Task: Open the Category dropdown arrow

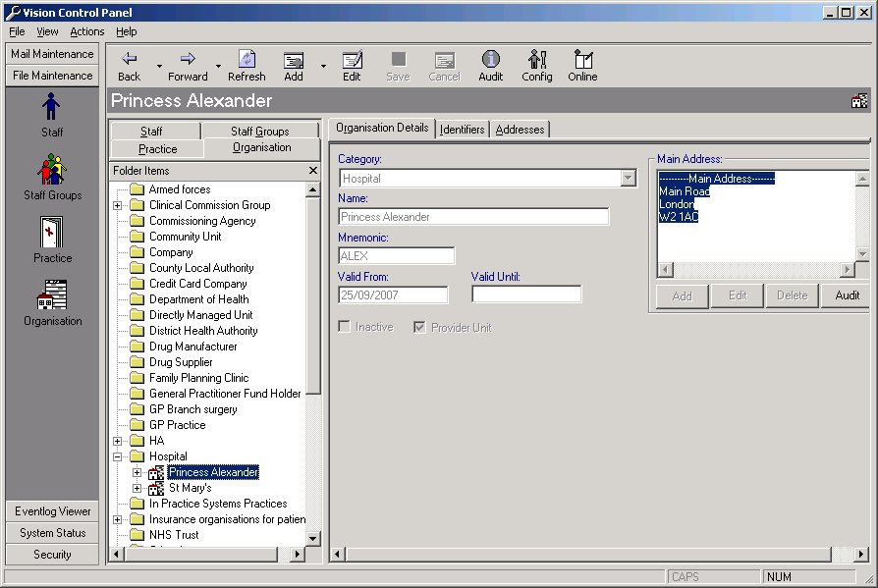Action: 629,179
